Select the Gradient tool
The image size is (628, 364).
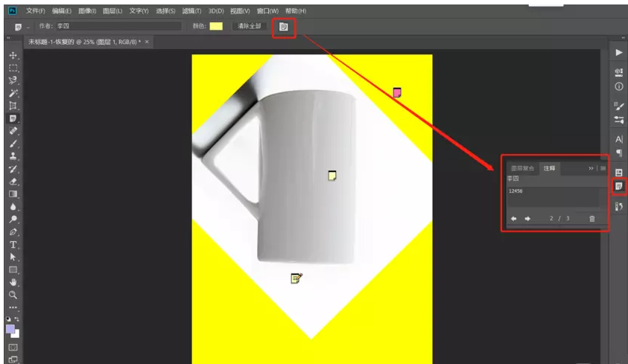[13, 194]
